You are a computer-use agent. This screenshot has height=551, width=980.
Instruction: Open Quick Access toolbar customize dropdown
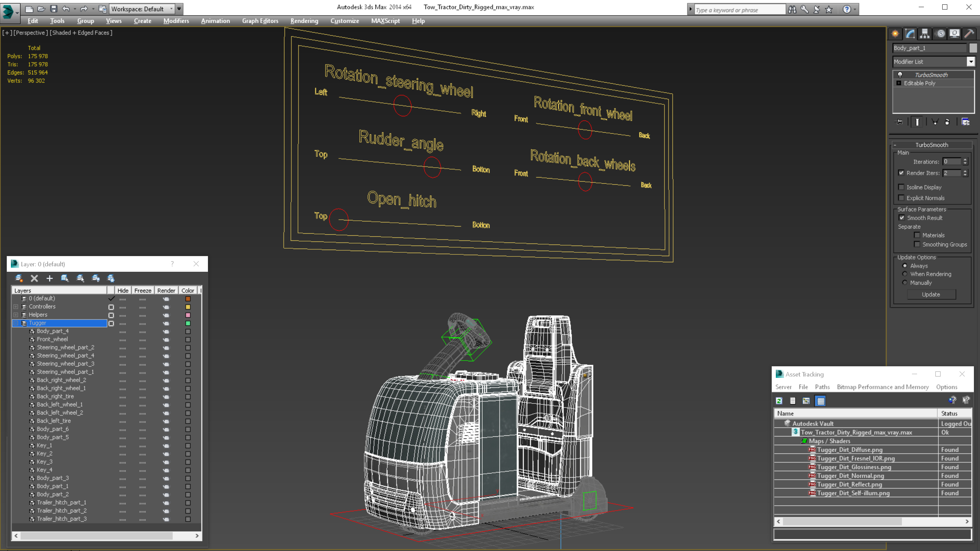[x=179, y=9]
